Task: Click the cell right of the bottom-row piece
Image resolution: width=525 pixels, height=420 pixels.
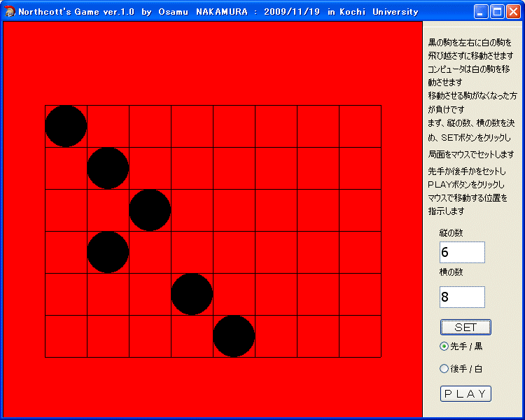Action: 276,336
